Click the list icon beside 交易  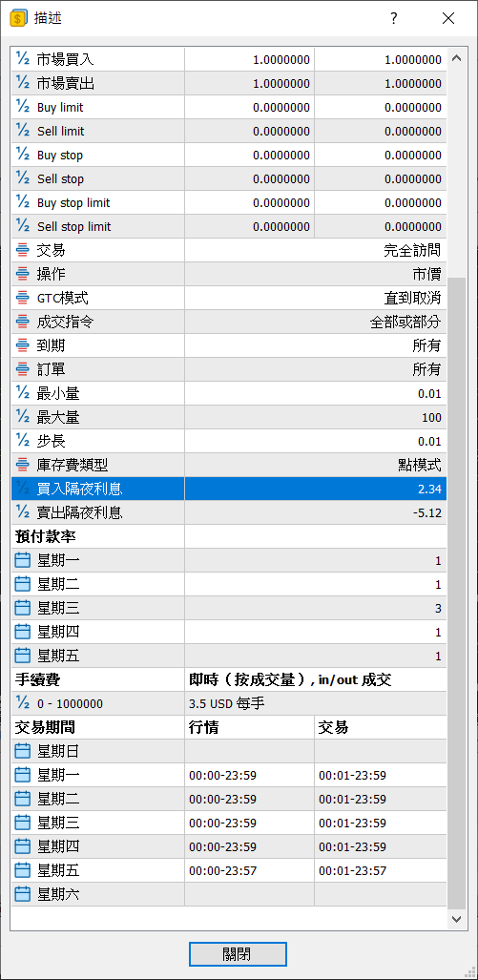point(23,251)
